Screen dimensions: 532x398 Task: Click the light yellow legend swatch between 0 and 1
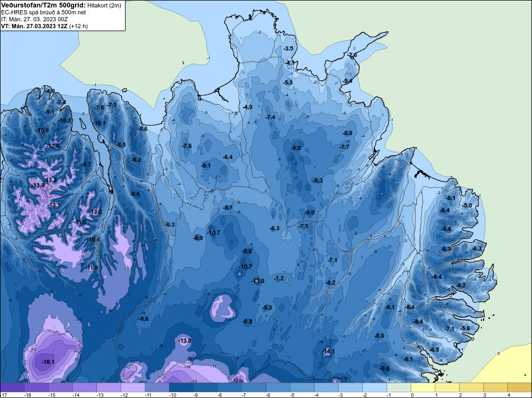pyautogui.click(x=423, y=387)
